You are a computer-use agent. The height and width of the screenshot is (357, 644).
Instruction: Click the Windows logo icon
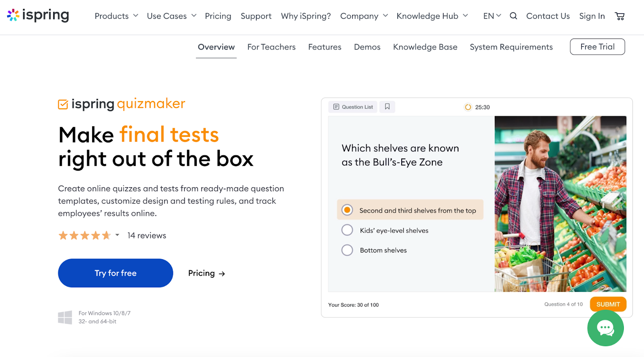pyautogui.click(x=65, y=317)
